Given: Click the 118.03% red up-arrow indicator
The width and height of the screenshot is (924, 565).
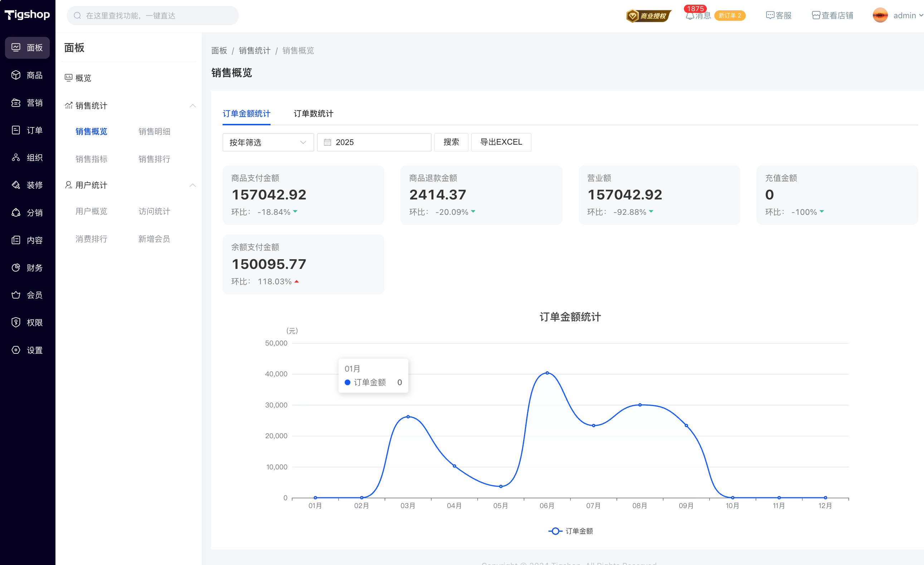Looking at the screenshot, I should tap(297, 281).
